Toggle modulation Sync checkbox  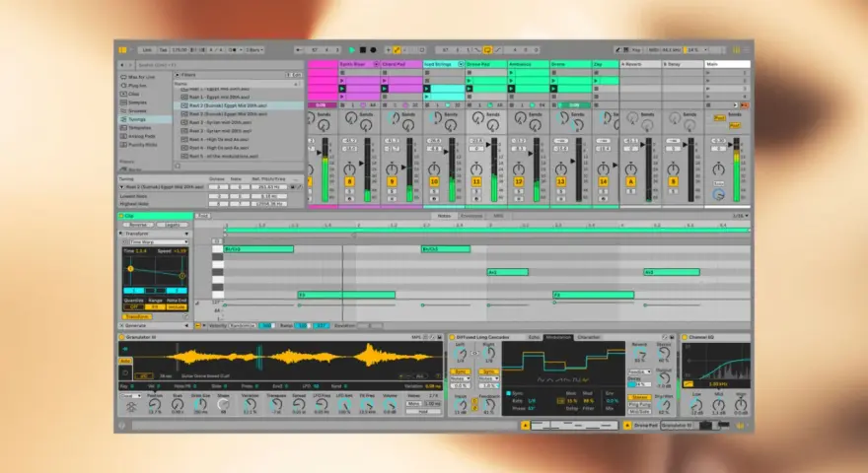tap(509, 393)
